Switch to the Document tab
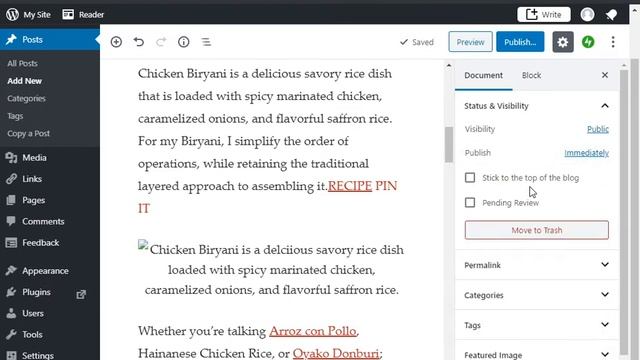 [x=483, y=75]
